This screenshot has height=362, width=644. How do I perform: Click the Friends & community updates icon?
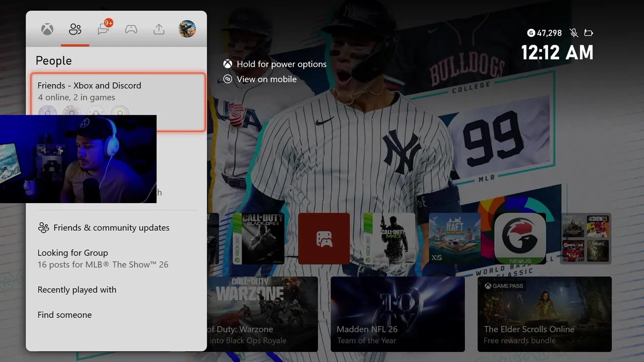click(43, 228)
